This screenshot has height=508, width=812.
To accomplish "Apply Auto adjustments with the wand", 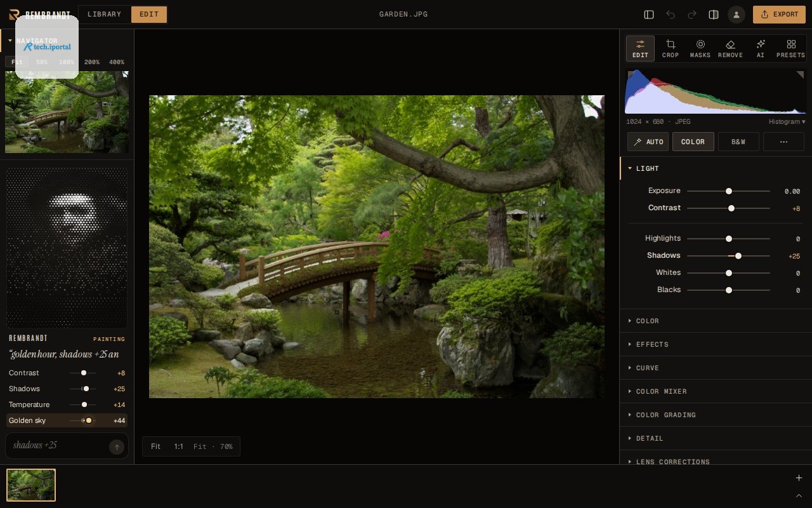I will click(648, 142).
